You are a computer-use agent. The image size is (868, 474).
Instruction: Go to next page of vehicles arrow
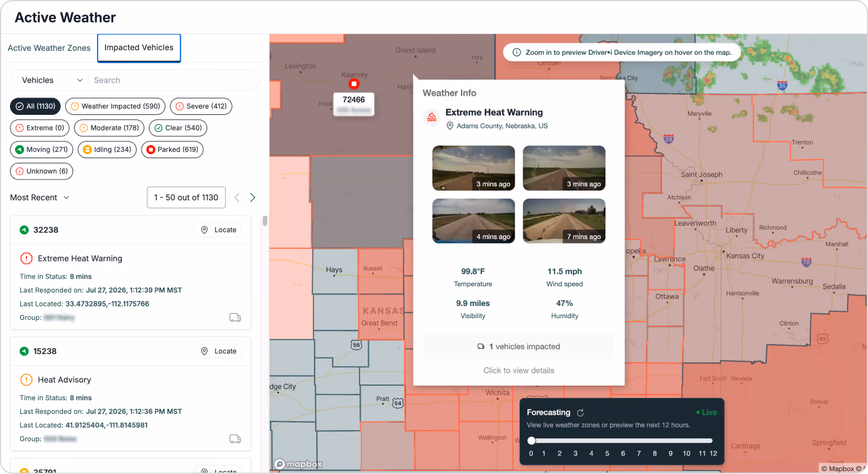pyautogui.click(x=253, y=197)
